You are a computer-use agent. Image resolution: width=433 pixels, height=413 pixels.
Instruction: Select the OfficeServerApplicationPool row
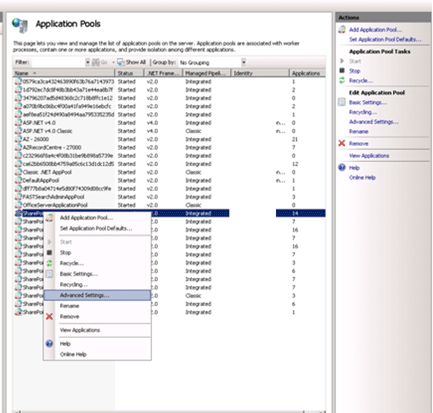[169, 205]
